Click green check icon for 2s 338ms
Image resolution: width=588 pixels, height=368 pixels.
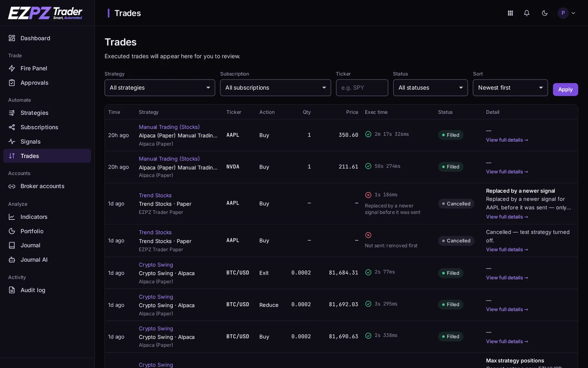[x=368, y=336]
